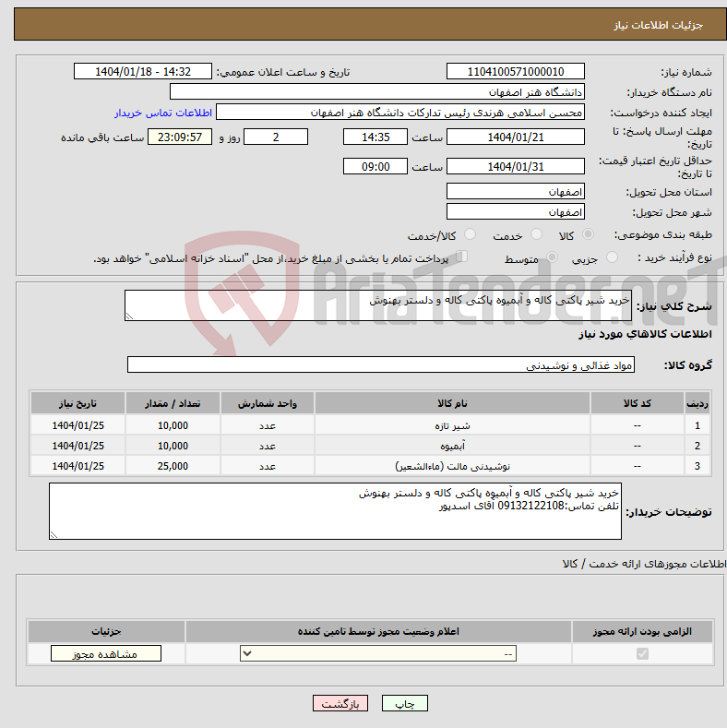The image size is (727, 728).
Task: Click the need number field 1104100571000010
Action: click(516, 71)
